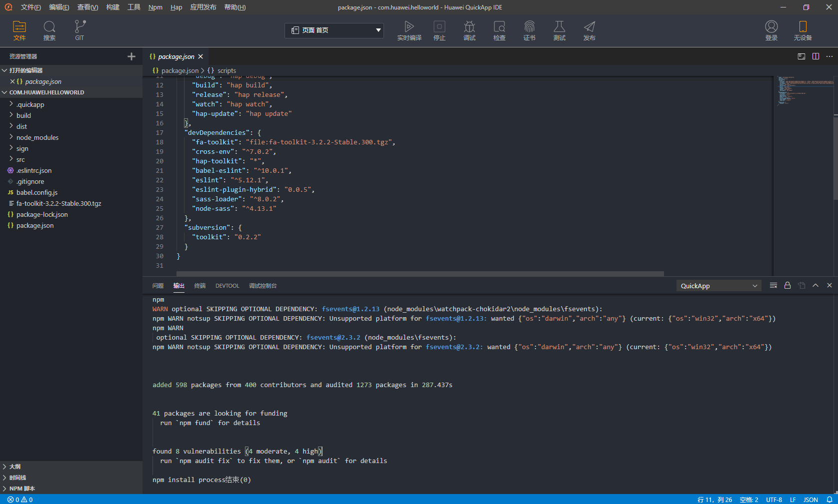
Task: Click the 登录 login icon
Action: [771, 30]
